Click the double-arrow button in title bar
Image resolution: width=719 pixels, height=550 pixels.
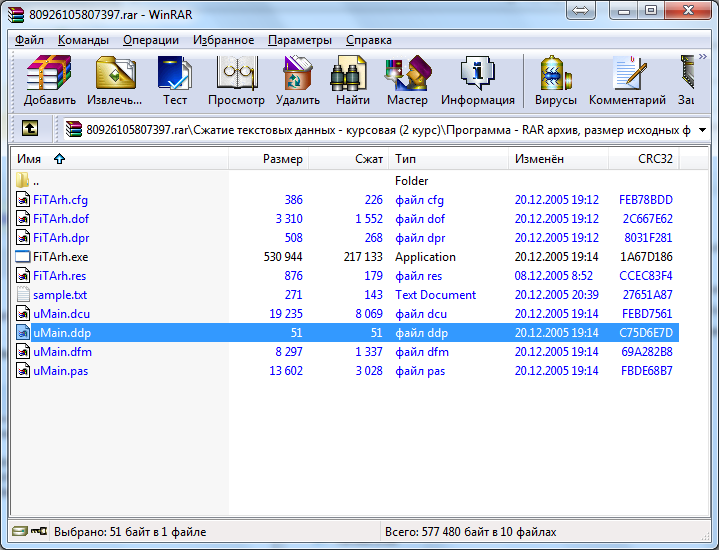[x=580, y=10]
